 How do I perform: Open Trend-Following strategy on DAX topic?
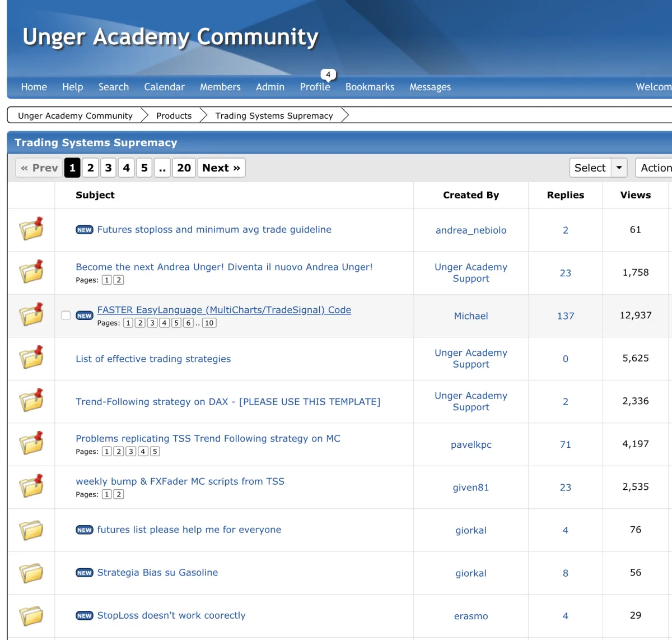point(228,401)
